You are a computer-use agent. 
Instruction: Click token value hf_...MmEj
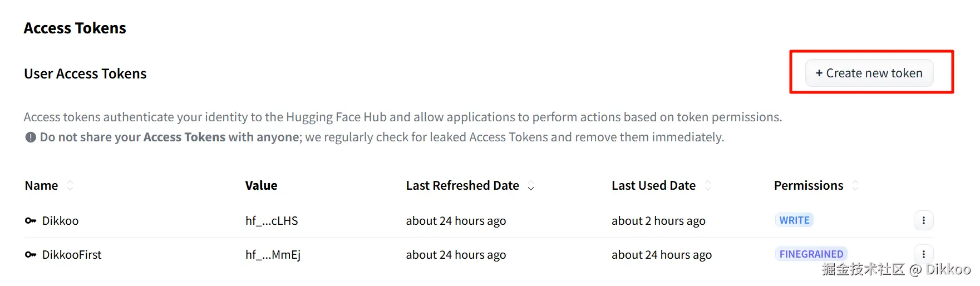(x=273, y=255)
